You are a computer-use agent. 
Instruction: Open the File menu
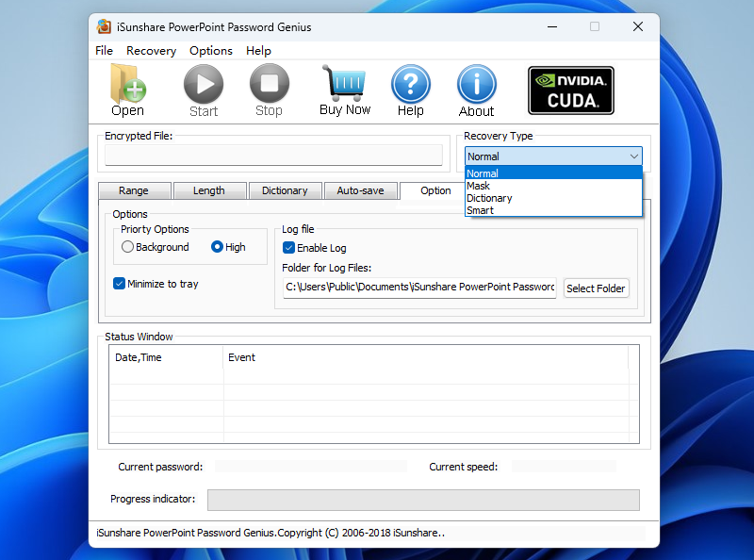[104, 51]
